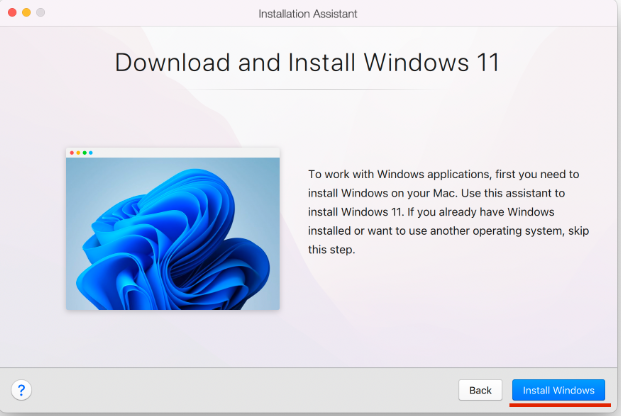Click the empty bottom bar left of Back
The height and width of the screenshot is (416, 621).
(x=240, y=390)
